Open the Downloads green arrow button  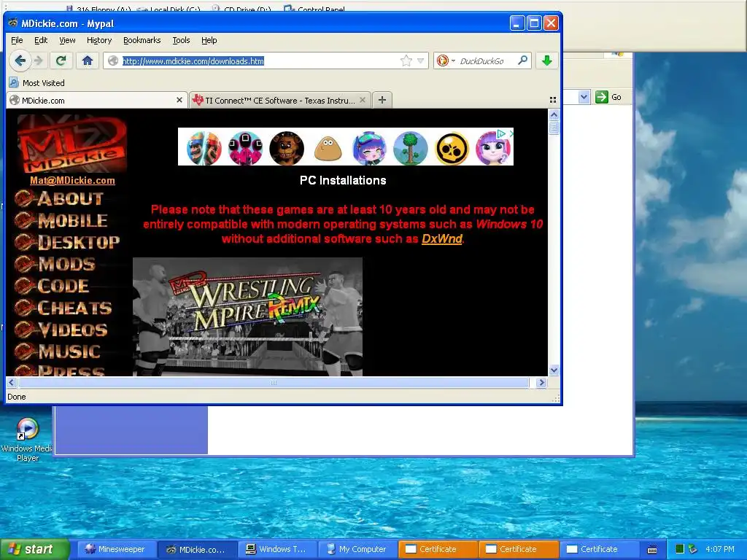coord(547,61)
